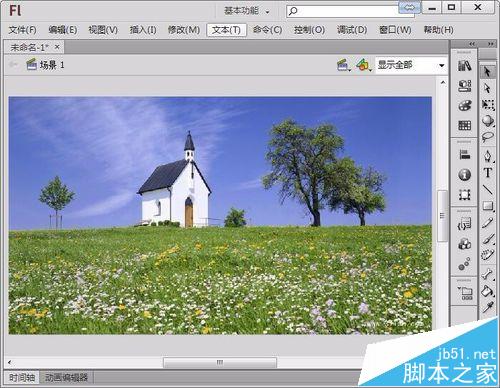500x388 pixels.
Task: Open the 调试(D) menu
Action: (352, 30)
